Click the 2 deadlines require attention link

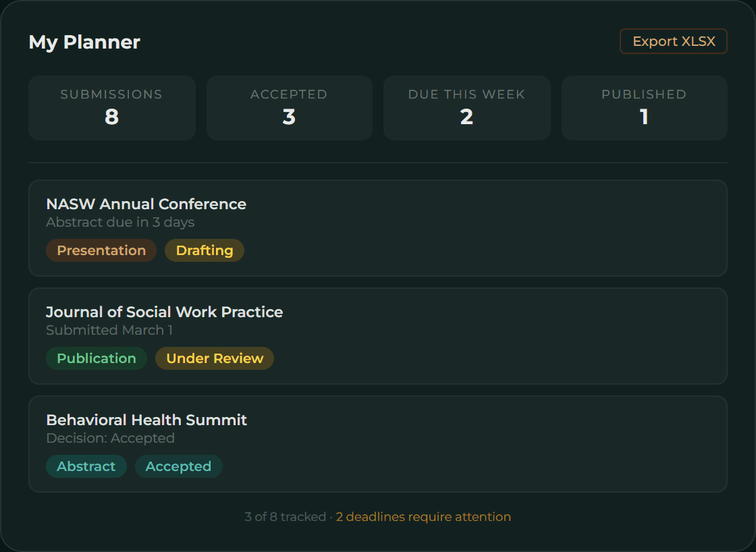tap(423, 516)
